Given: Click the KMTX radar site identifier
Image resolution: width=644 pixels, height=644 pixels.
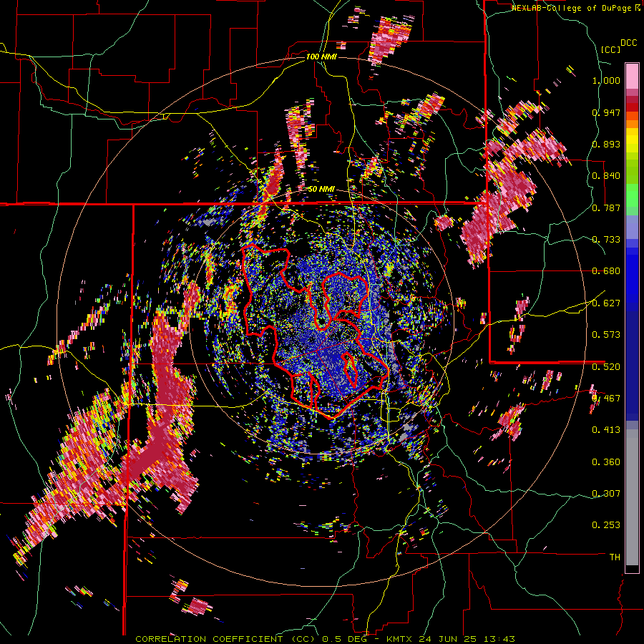Looking at the screenshot, I should point(401,639).
